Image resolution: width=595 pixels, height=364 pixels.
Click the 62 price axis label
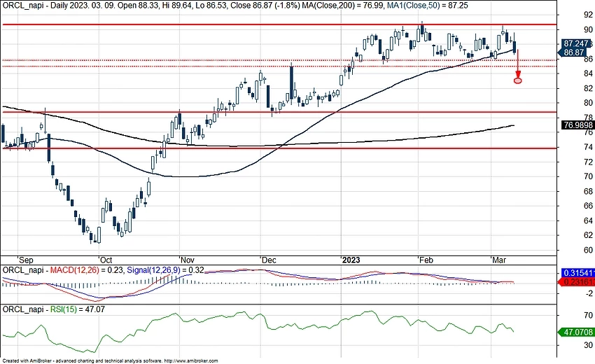(588, 235)
